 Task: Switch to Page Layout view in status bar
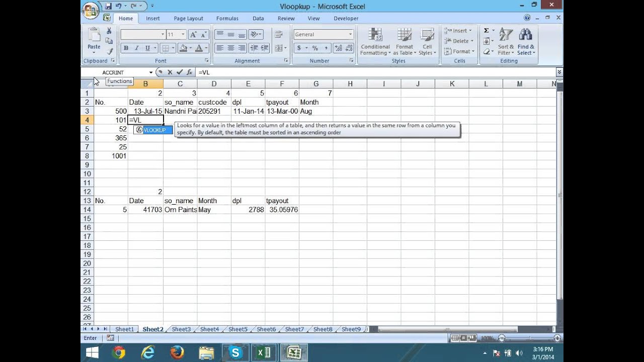[x=464, y=338]
